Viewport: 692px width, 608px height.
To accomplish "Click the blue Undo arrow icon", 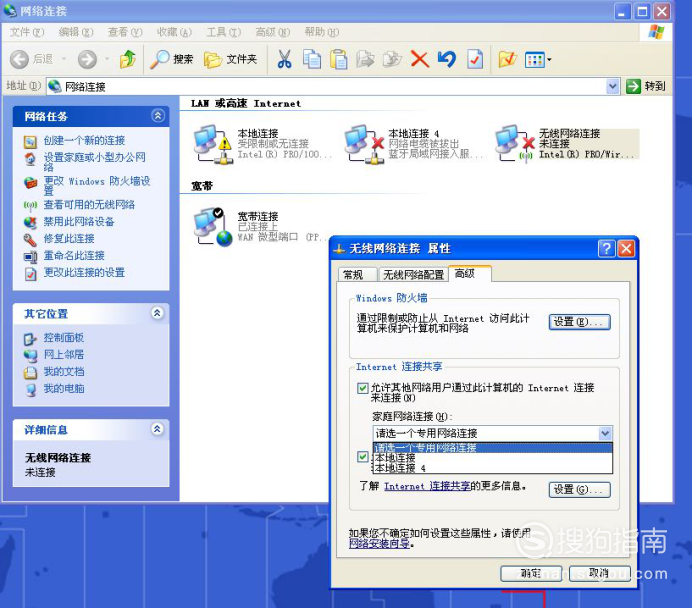I will 447,59.
